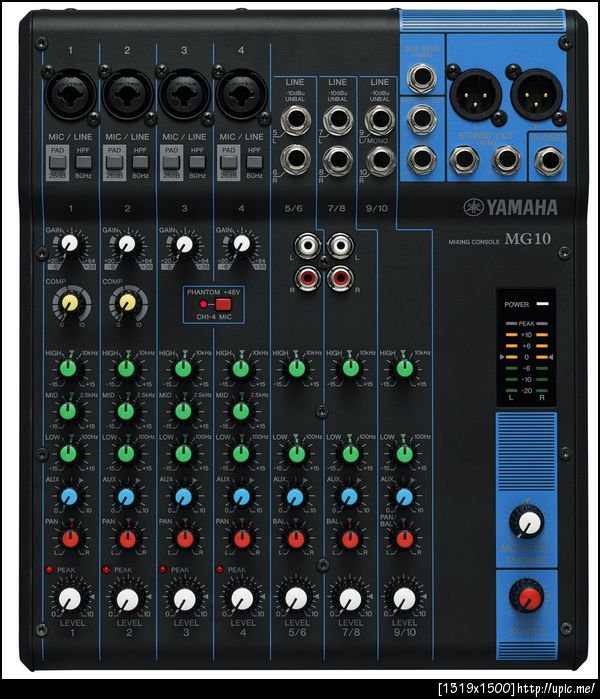The image size is (600, 699).
Task: Click the channel 1 white GAIN knob
Action: point(69,243)
